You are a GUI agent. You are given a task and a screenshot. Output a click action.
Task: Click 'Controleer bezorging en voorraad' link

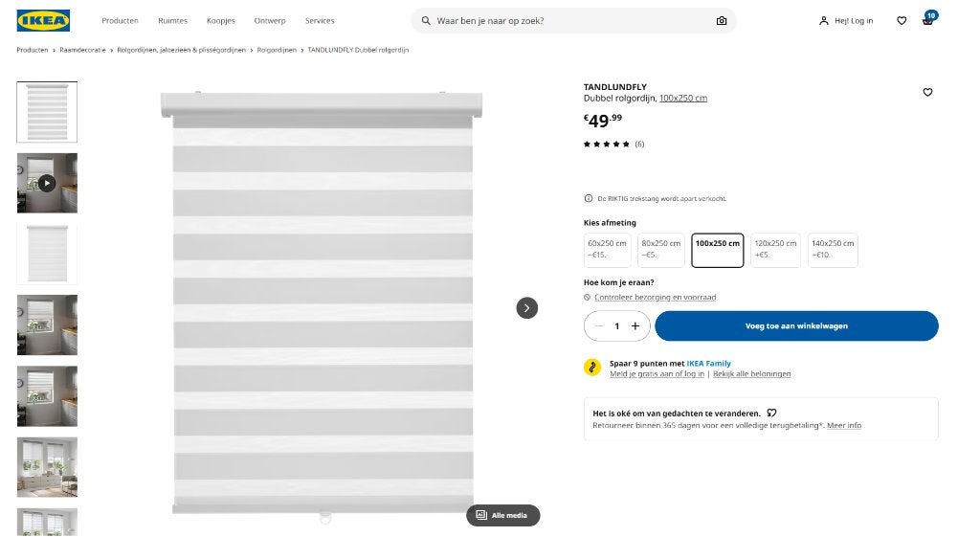tap(655, 298)
